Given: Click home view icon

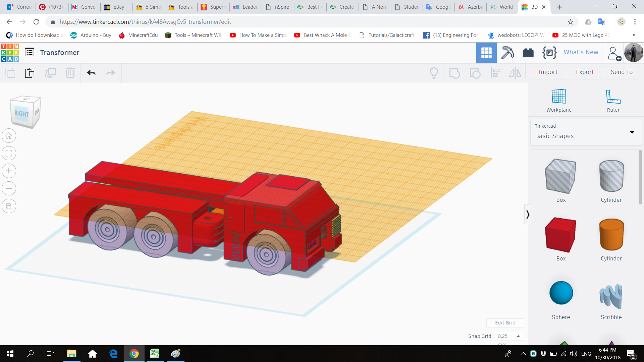Looking at the screenshot, I should (9, 136).
